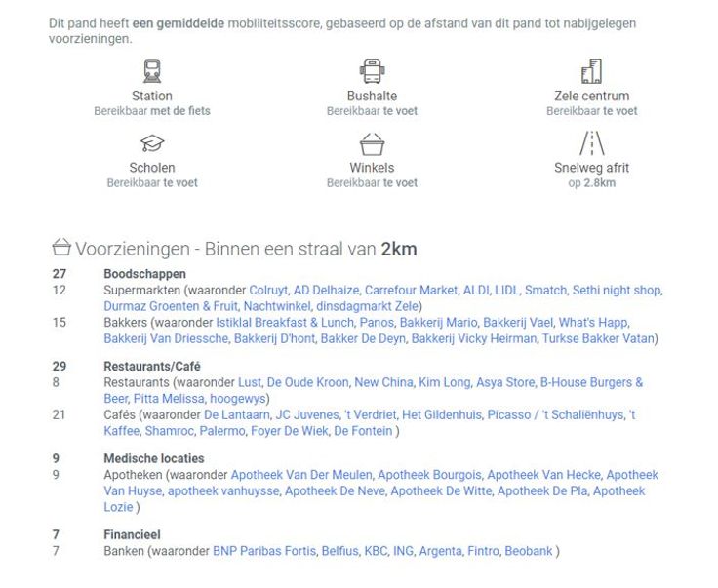718x588 pixels.
Task: Click the Snelweg afrit road icon
Action: [x=591, y=143]
